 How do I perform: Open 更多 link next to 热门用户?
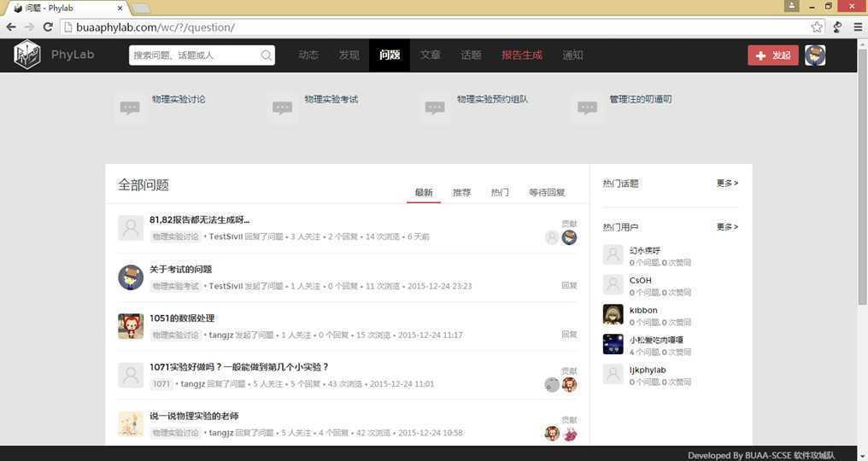point(727,227)
